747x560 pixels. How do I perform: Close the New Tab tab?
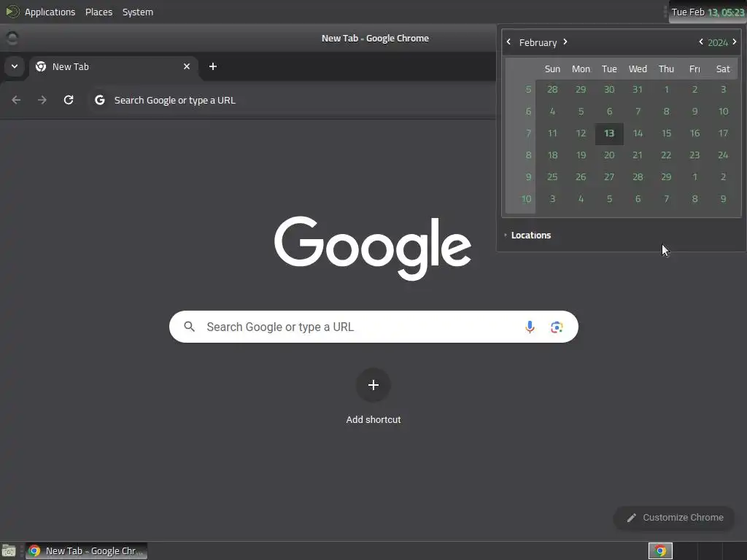point(187,66)
